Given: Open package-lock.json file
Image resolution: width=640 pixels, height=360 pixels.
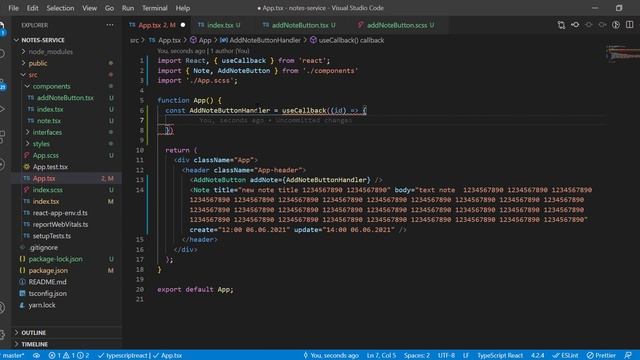Looking at the screenshot, I should click(x=67, y=259).
